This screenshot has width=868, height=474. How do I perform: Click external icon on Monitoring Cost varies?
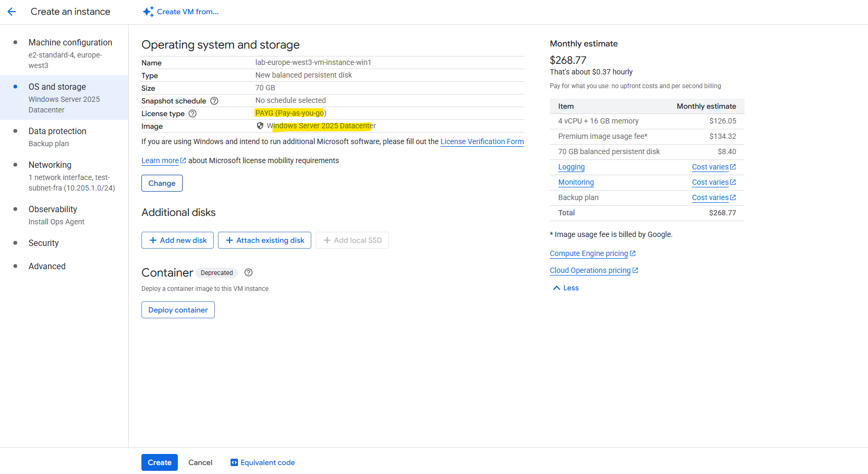[x=733, y=182]
